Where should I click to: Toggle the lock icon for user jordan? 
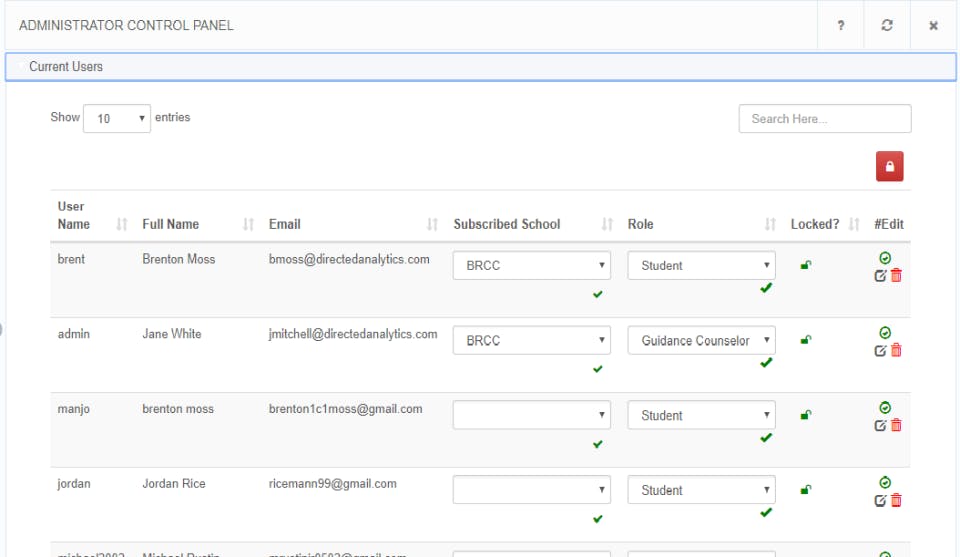click(806, 490)
